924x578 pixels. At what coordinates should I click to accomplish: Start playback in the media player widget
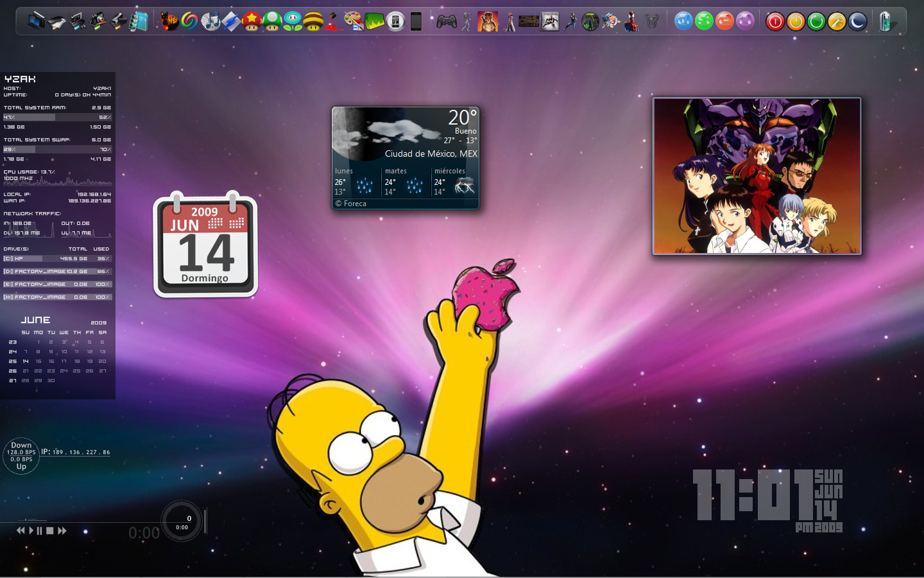pos(31,530)
